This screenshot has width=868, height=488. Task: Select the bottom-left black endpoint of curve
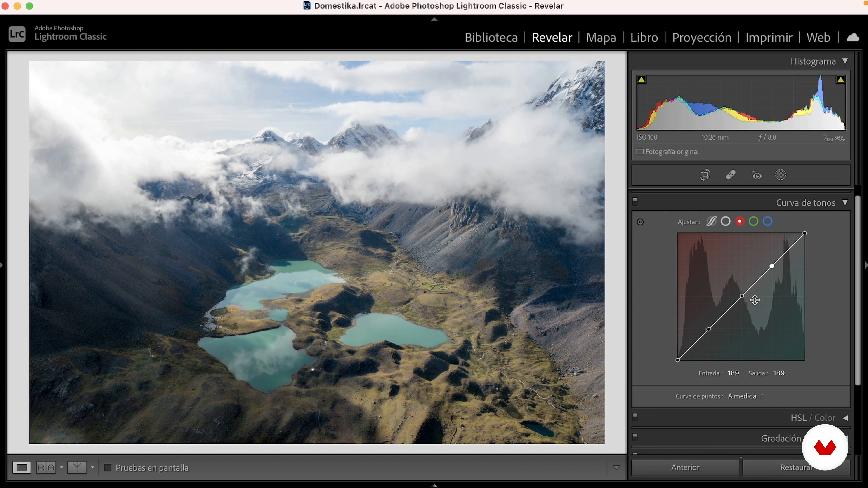(x=678, y=360)
